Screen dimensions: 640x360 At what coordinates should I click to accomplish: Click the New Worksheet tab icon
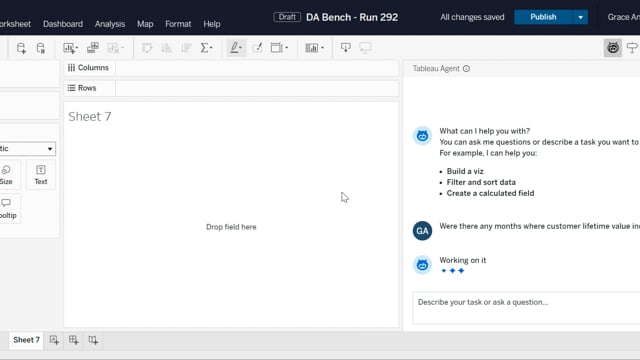(54, 340)
